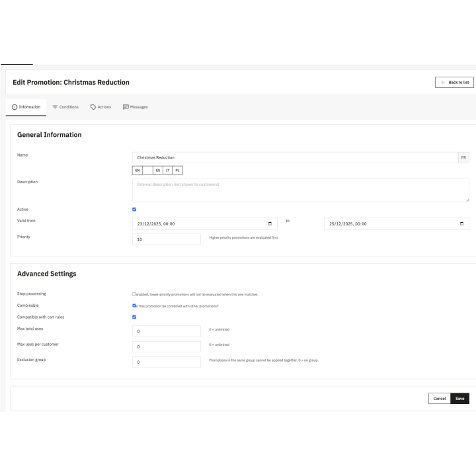
Task: Click the Back to list button
Action: tap(454, 82)
